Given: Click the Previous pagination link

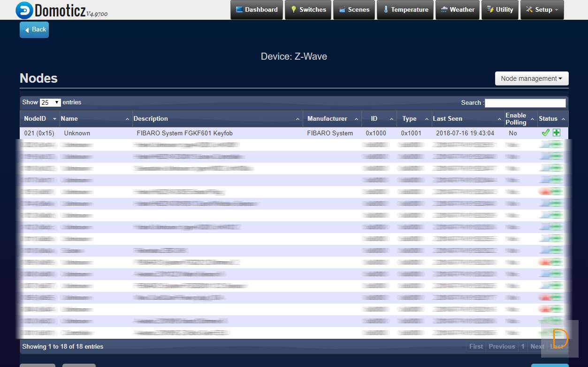Looking at the screenshot, I should pyautogui.click(x=502, y=347).
